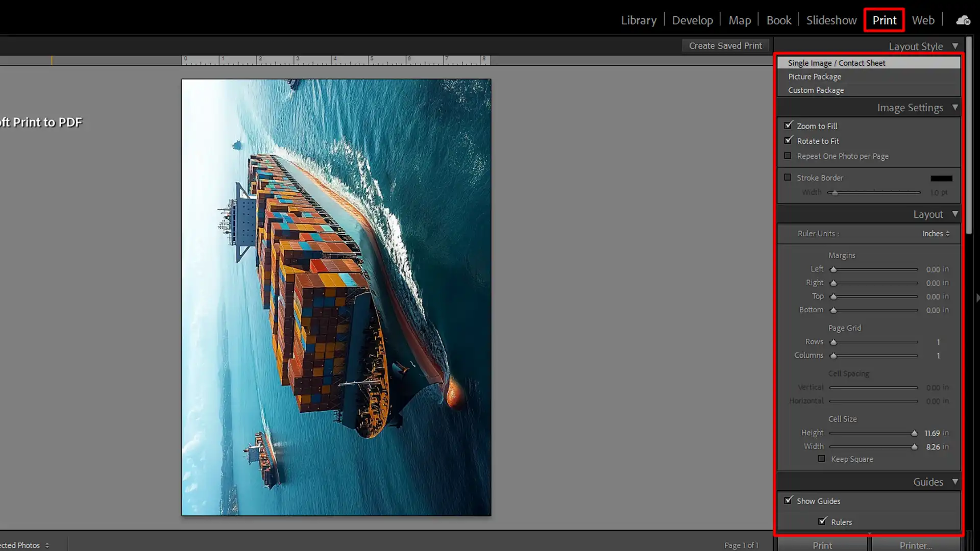Uncheck Rotate to Fit
This screenshot has width=980, height=551.
[789, 141]
